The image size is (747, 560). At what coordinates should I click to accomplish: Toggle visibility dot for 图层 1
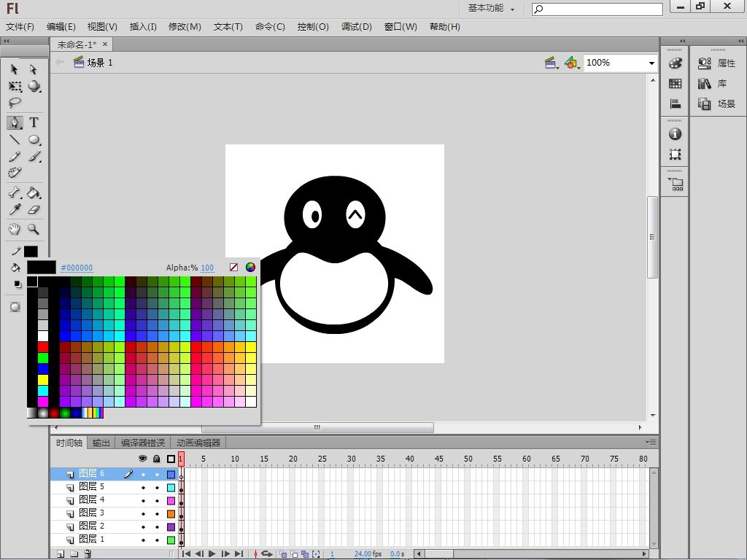143,540
